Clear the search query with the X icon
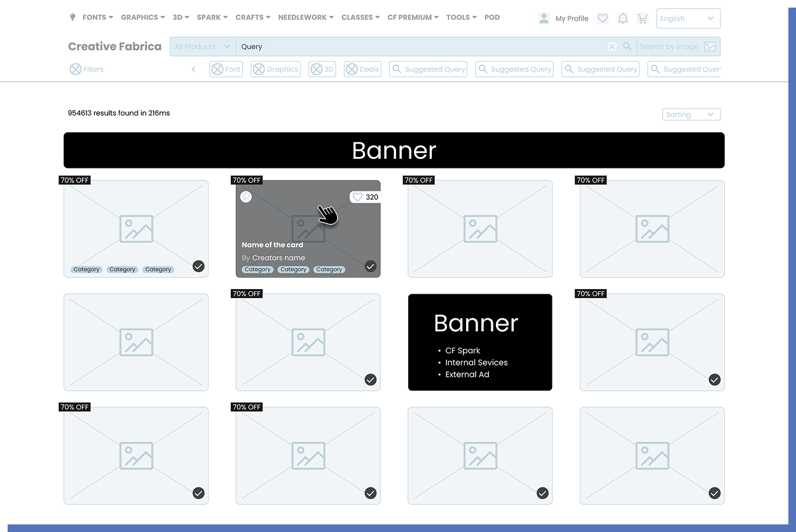 coord(612,46)
